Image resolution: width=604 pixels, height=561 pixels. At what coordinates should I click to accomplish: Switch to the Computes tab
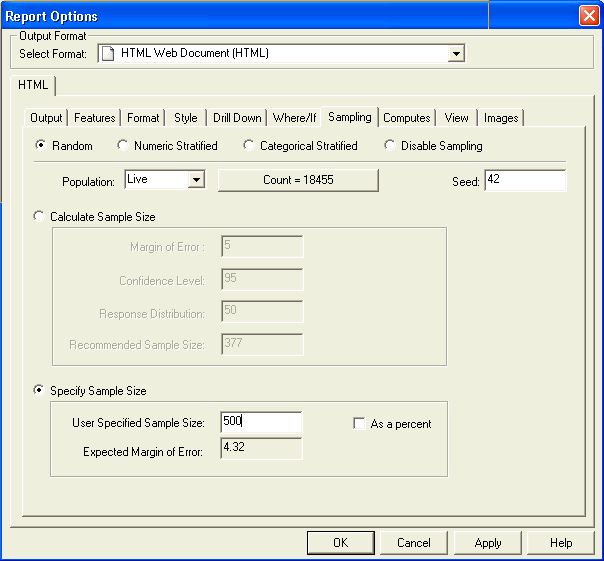(407, 118)
